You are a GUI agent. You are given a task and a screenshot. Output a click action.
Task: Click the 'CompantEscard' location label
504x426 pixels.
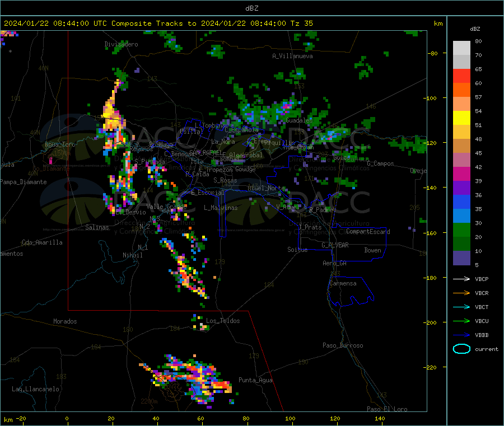pyautogui.click(x=368, y=232)
